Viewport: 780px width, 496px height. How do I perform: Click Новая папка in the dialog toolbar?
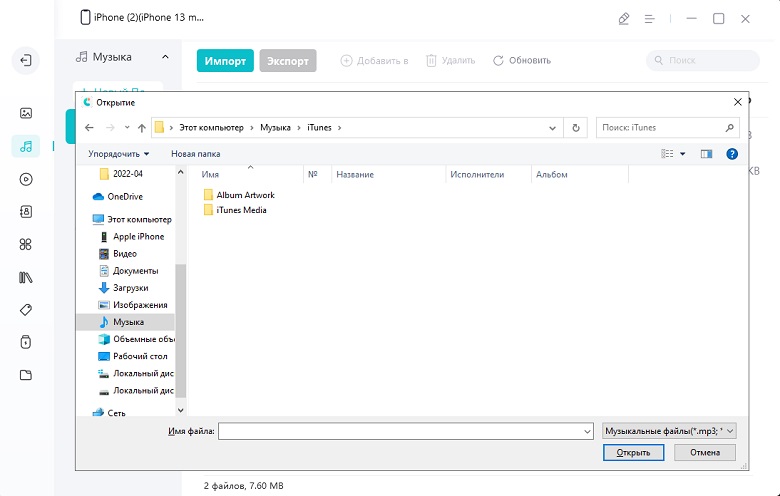pos(195,154)
